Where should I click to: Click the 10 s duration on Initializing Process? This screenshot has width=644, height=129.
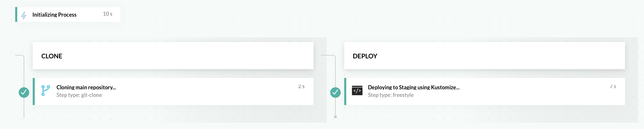coord(108,14)
